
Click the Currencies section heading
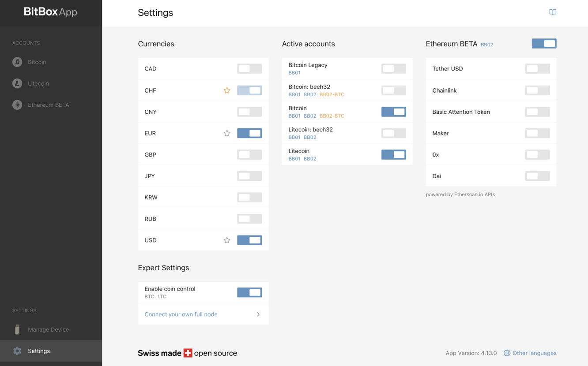pos(156,44)
